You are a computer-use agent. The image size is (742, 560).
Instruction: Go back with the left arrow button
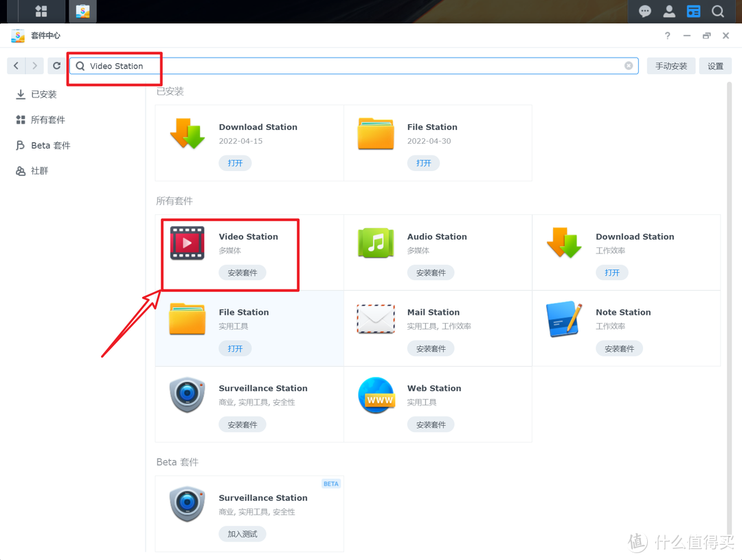pyautogui.click(x=16, y=66)
